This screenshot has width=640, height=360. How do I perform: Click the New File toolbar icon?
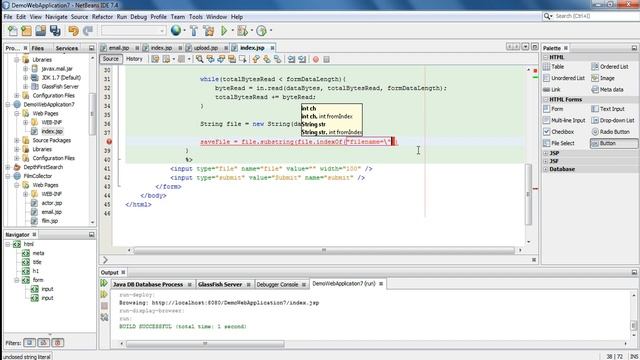point(13,31)
